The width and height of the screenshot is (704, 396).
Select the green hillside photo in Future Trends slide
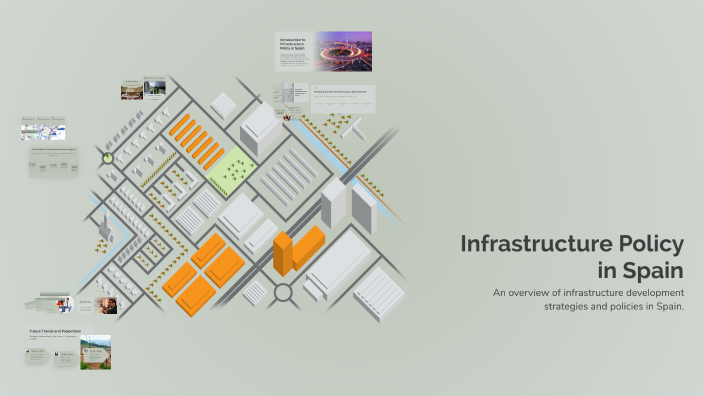(x=96, y=352)
